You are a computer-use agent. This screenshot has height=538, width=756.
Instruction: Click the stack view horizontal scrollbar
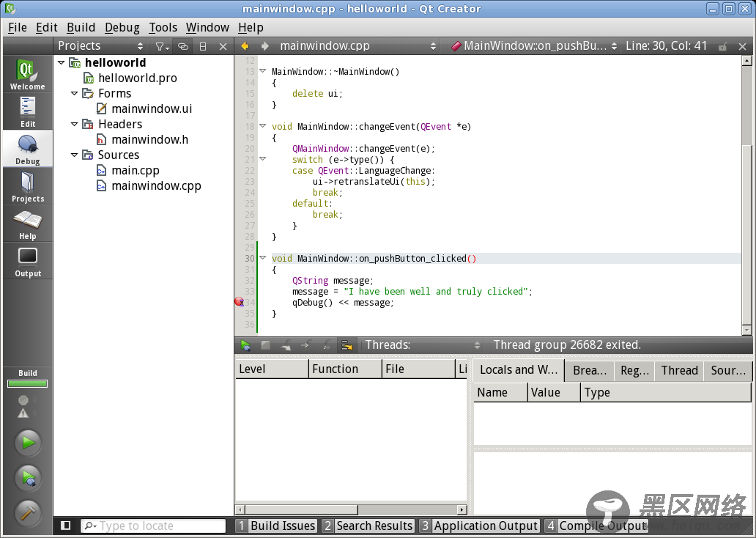351,509
